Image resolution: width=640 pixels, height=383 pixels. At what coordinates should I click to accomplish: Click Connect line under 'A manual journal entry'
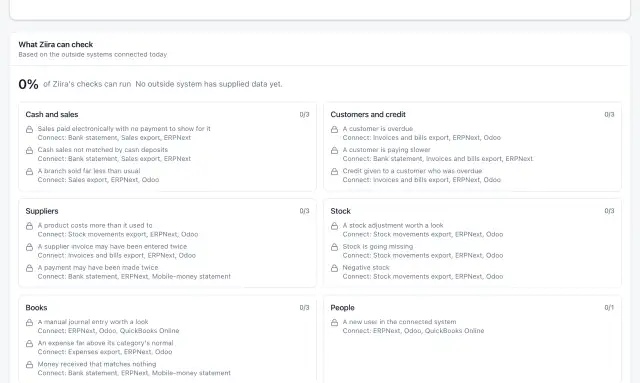(x=108, y=331)
